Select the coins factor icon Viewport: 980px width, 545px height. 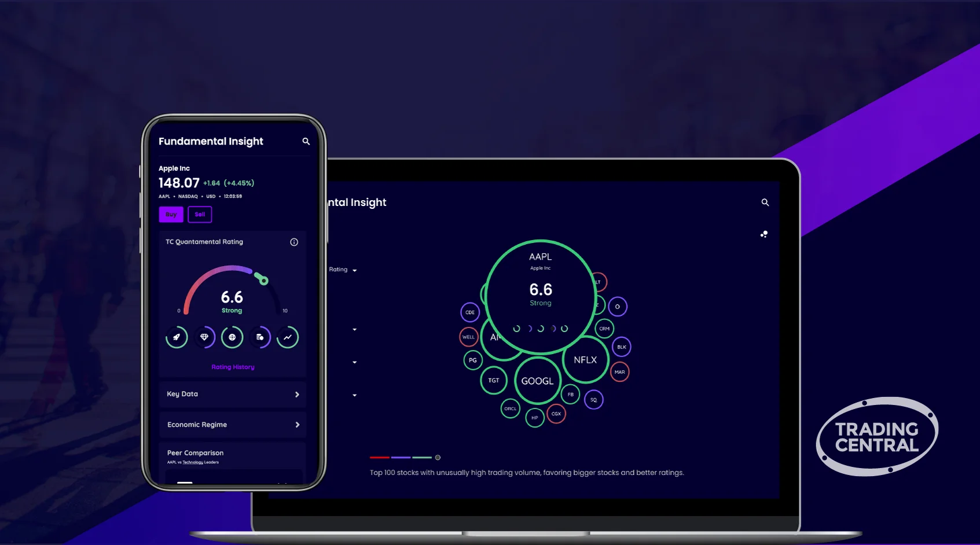pyautogui.click(x=260, y=337)
